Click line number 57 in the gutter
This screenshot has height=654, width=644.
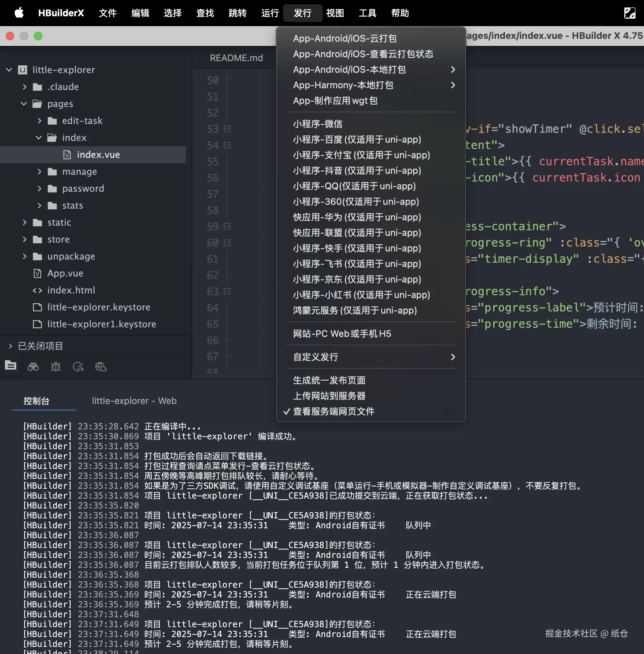pos(213,194)
